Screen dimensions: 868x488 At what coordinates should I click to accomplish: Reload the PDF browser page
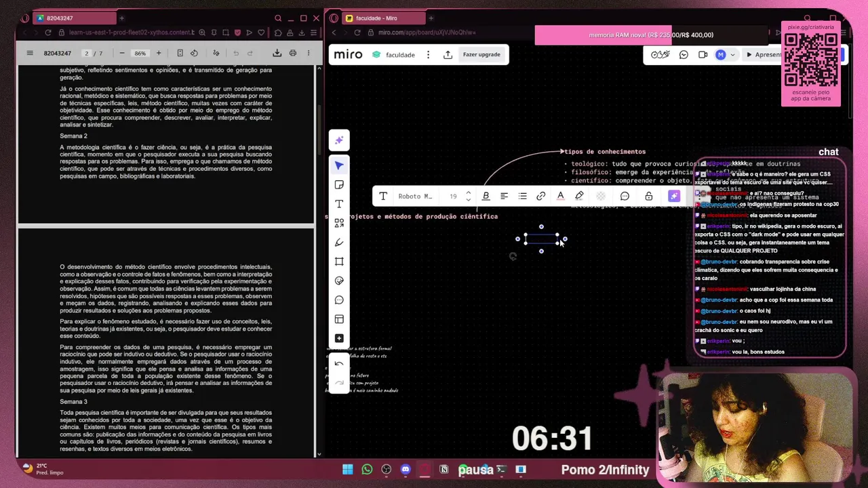(48, 33)
